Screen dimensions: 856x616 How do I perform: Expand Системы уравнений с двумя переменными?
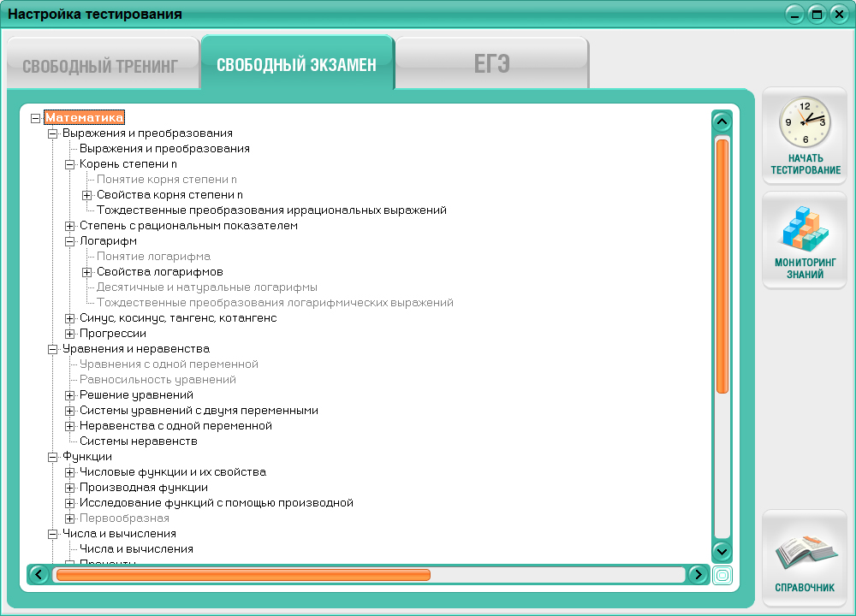click(x=70, y=411)
